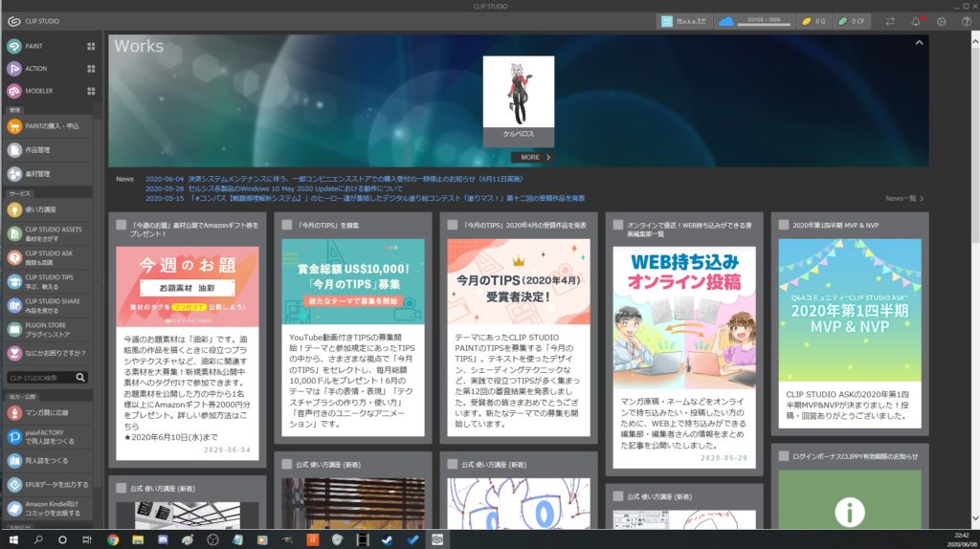Open 2020-05-28 Windows 10 update news
Screen dimensions: 980x549
tap(275, 188)
